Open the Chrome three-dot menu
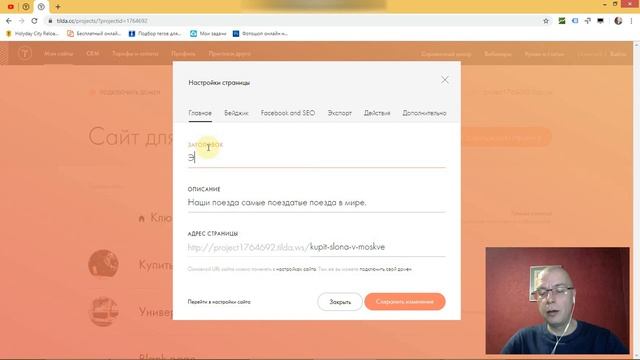The image size is (640, 360). tap(631, 21)
